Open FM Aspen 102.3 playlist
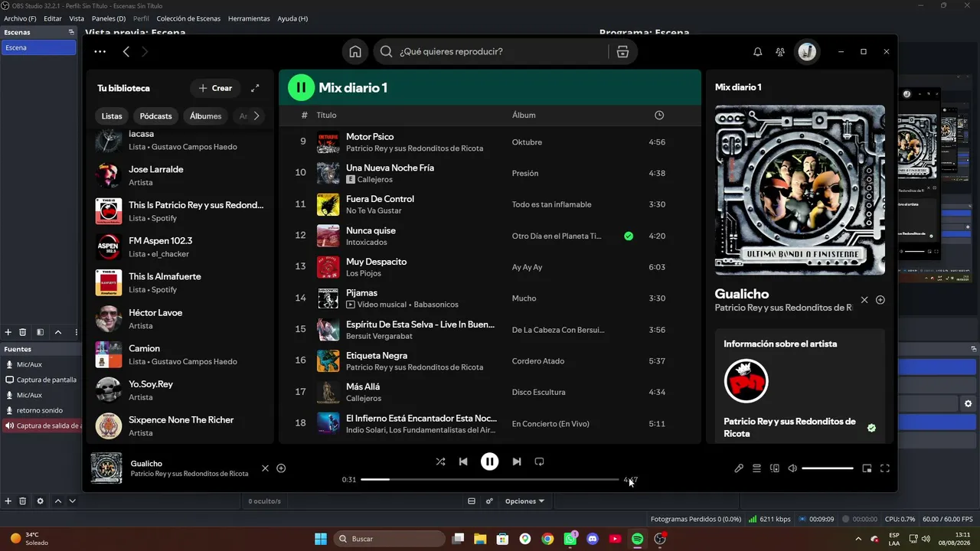980x551 pixels. click(x=180, y=246)
